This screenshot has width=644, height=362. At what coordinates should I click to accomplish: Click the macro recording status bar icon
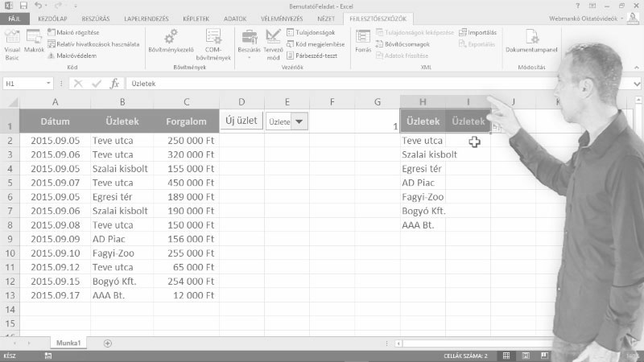pos(48,356)
